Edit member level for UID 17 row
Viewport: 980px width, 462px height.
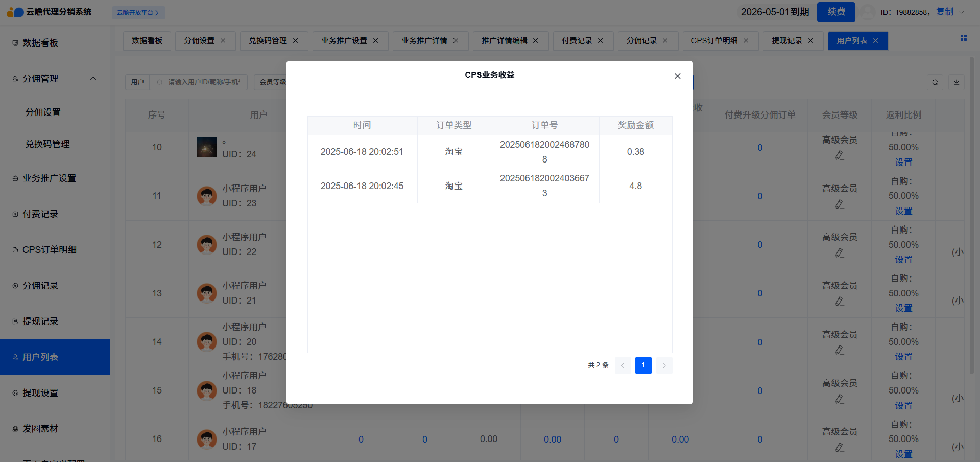[840, 448]
